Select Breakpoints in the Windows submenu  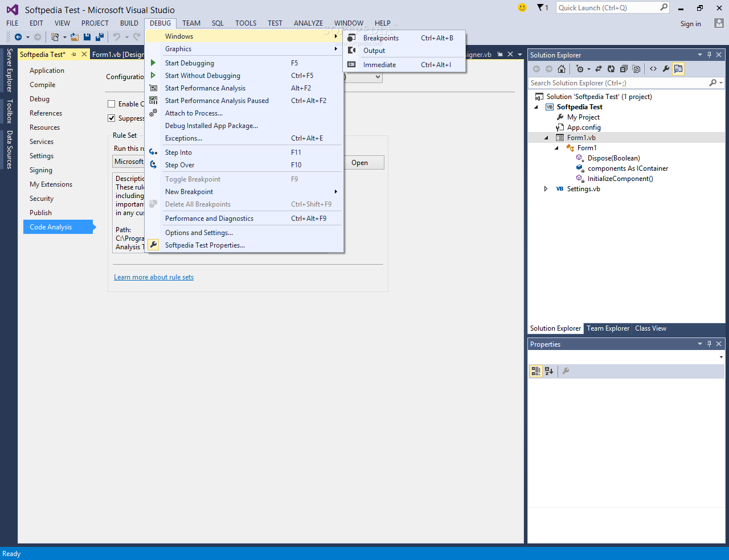click(404, 38)
